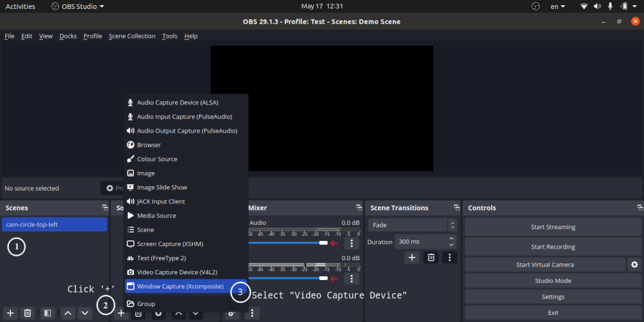Enable Studio Mode
Screen dimensions: 644x322
[x=553, y=281]
